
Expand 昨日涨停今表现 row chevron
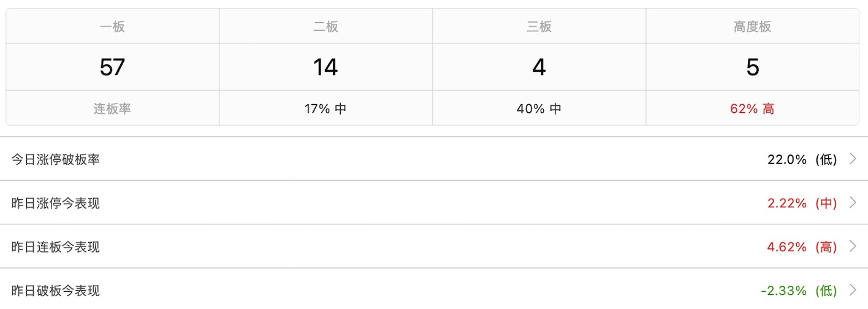pos(853,203)
